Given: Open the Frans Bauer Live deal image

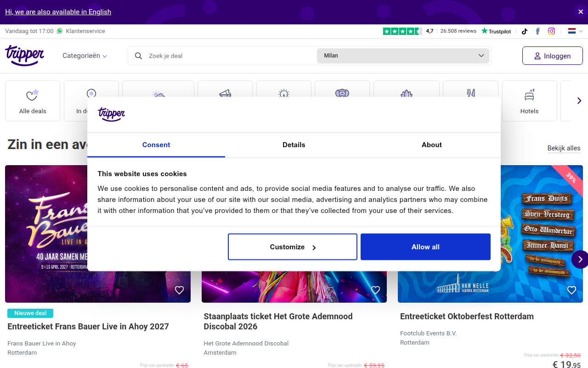Looking at the screenshot, I should (46, 234).
